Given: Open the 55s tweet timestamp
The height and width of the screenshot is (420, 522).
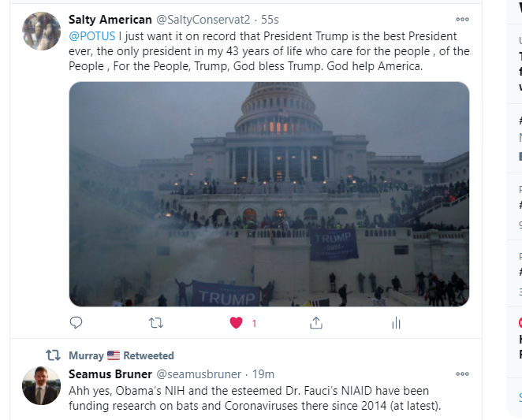Looking at the screenshot, I should click(x=271, y=20).
